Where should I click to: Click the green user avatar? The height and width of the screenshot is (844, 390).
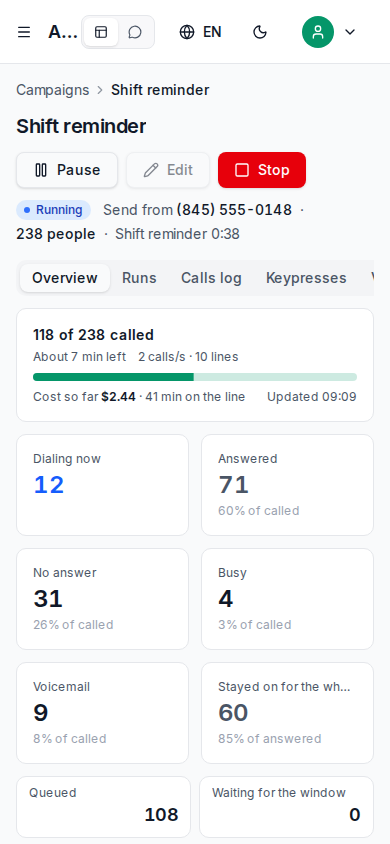point(318,32)
